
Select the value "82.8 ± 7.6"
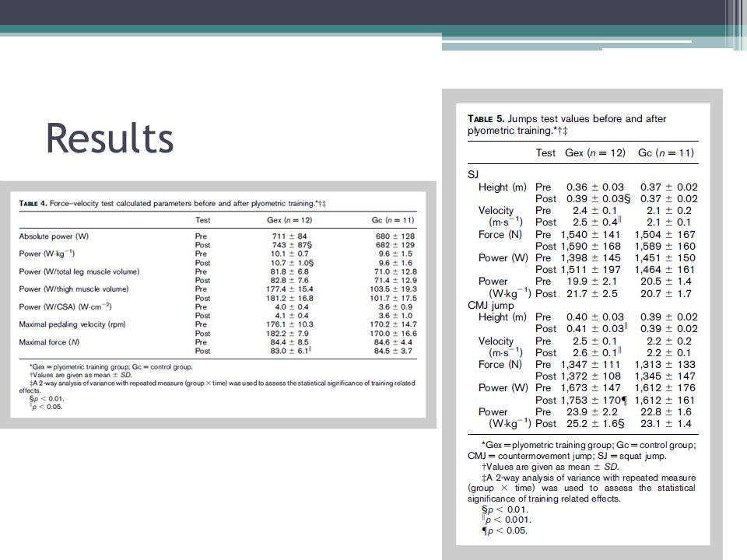(x=289, y=281)
